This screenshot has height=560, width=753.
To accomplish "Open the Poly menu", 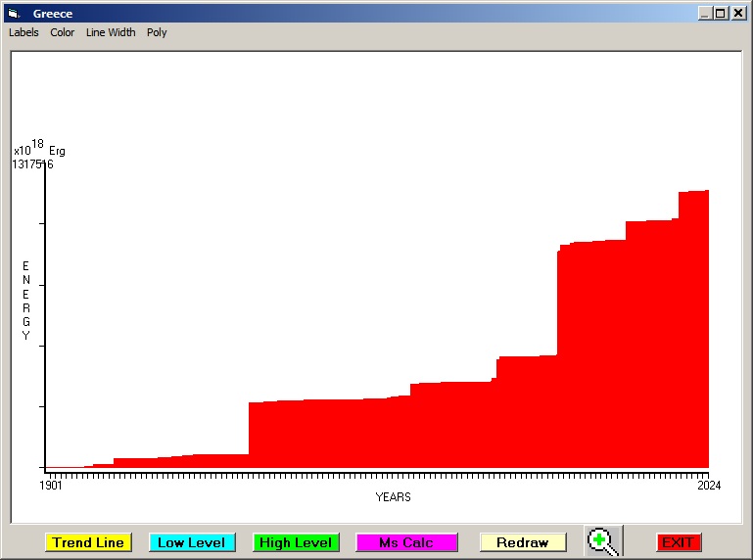I will pyautogui.click(x=157, y=32).
